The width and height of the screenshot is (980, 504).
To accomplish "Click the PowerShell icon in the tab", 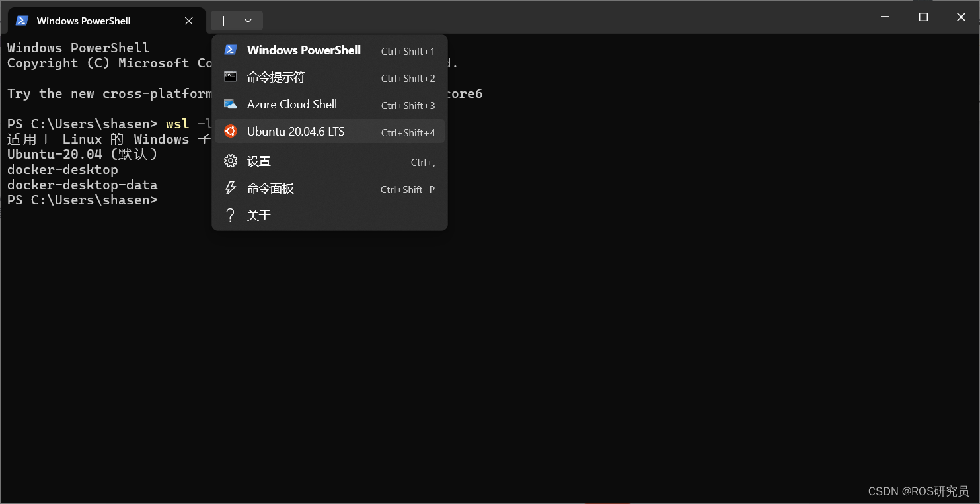I will coord(22,21).
